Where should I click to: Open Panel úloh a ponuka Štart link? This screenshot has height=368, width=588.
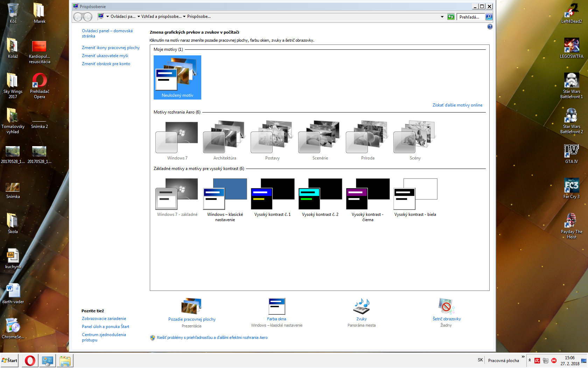(x=105, y=327)
